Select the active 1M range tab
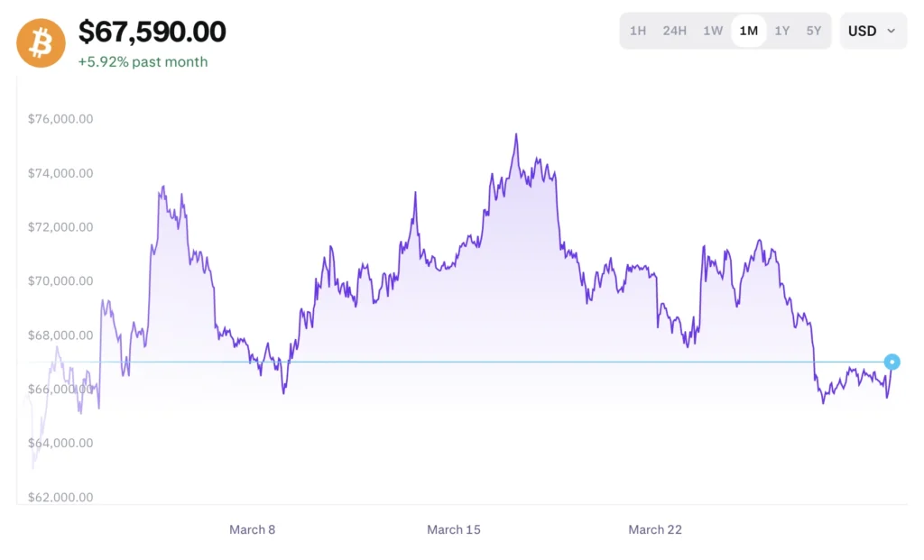 coord(748,31)
